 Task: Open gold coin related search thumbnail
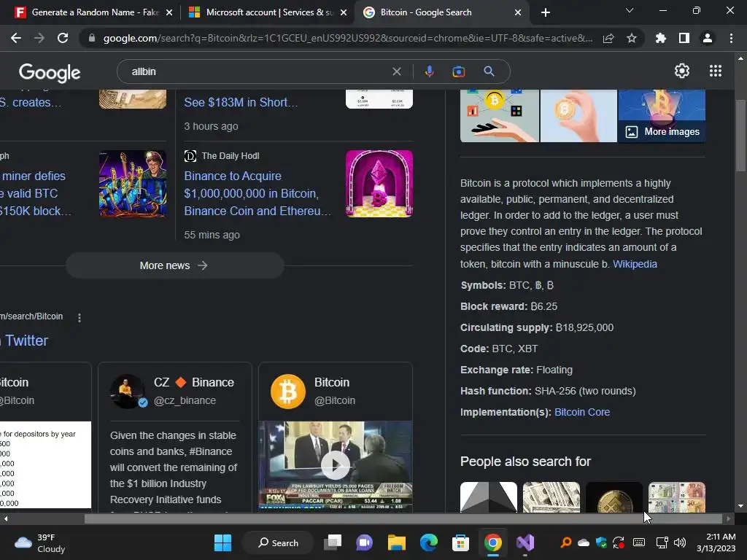point(614,497)
